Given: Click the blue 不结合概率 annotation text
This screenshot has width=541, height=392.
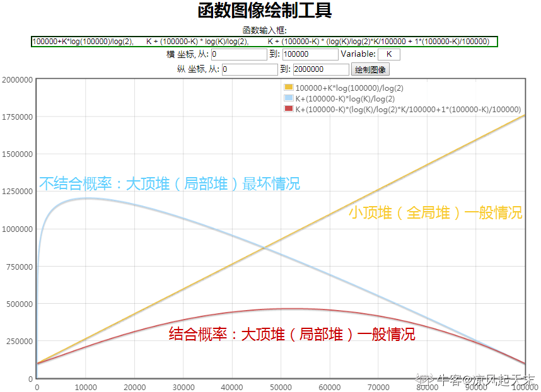Looking at the screenshot, I should [170, 184].
